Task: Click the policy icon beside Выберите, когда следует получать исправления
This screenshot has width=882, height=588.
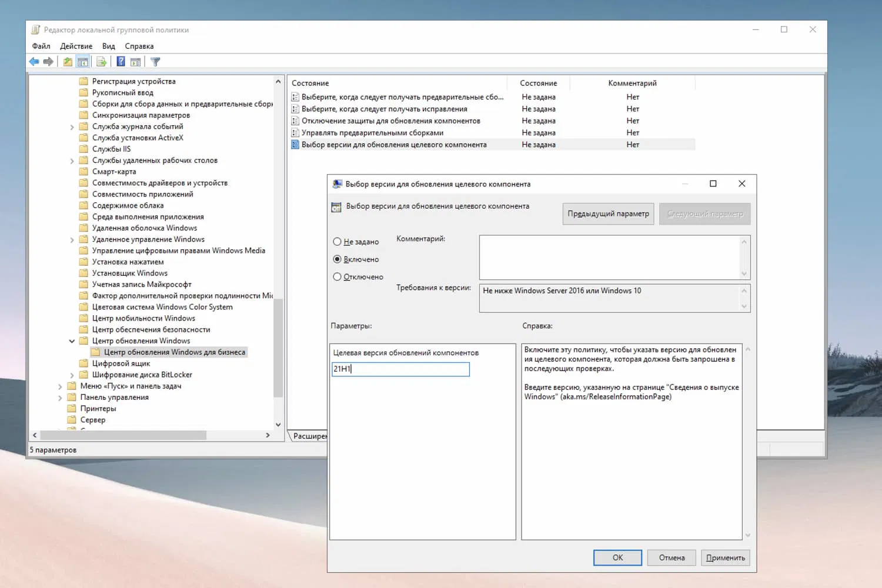Action: [295, 109]
